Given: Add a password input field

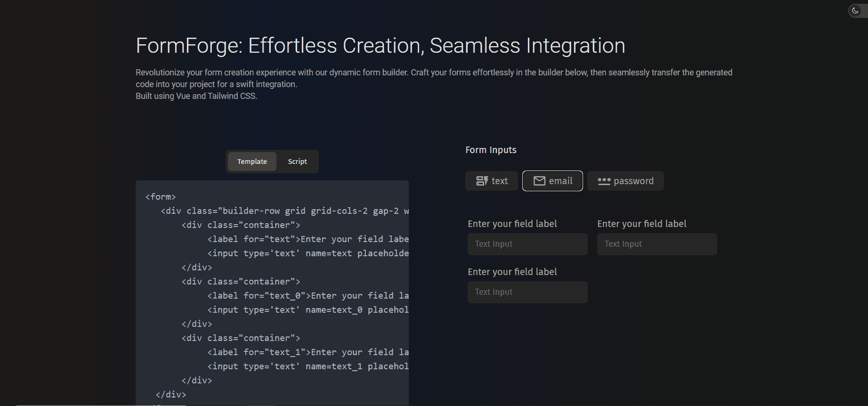Looking at the screenshot, I should point(625,181).
